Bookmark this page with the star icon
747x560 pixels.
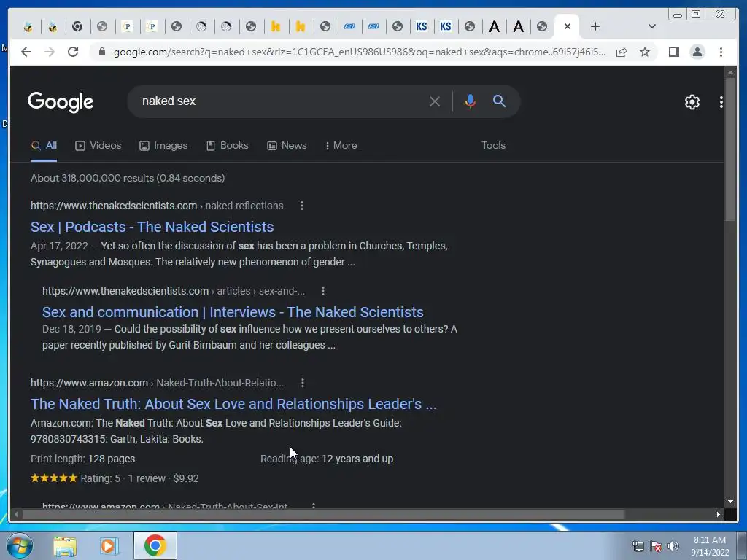[x=645, y=52]
